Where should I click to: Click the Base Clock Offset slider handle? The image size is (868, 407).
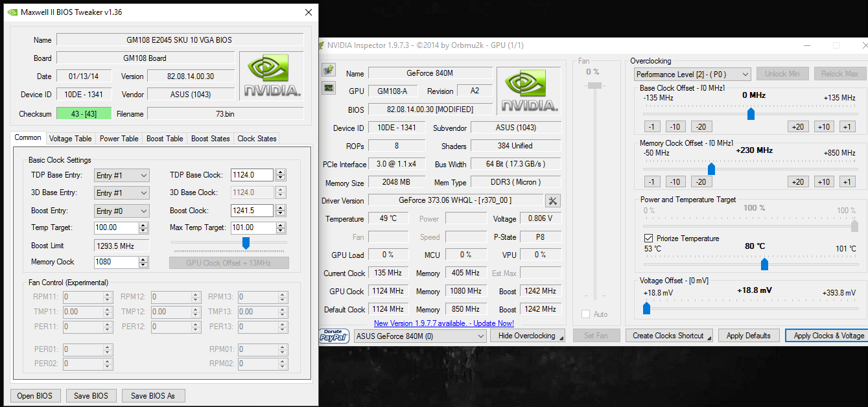point(751,113)
